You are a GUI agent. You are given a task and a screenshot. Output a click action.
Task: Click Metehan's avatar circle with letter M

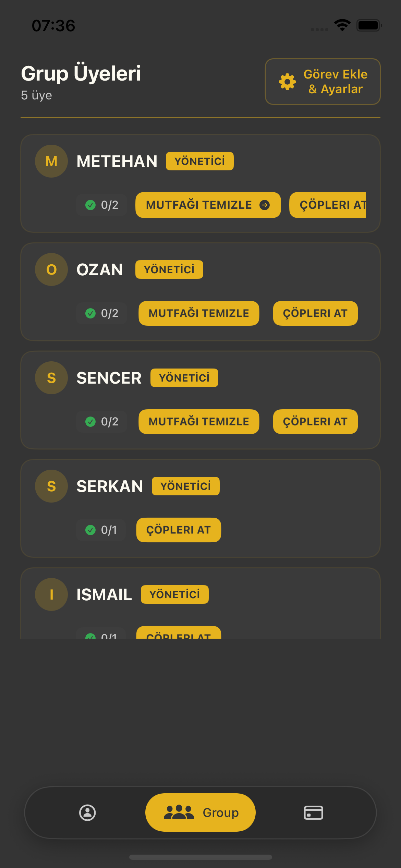tap(51, 161)
